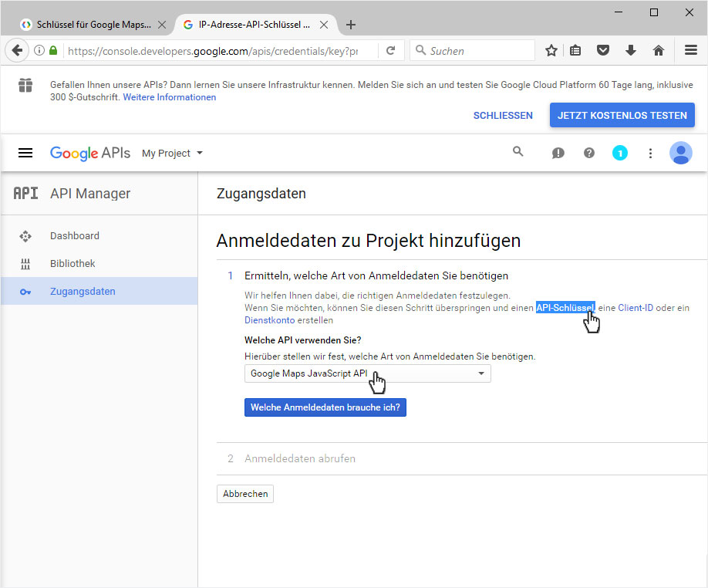The height and width of the screenshot is (588, 708).
Task: Dismiss the banner with SCHLIESSEN
Action: pyautogui.click(x=503, y=115)
